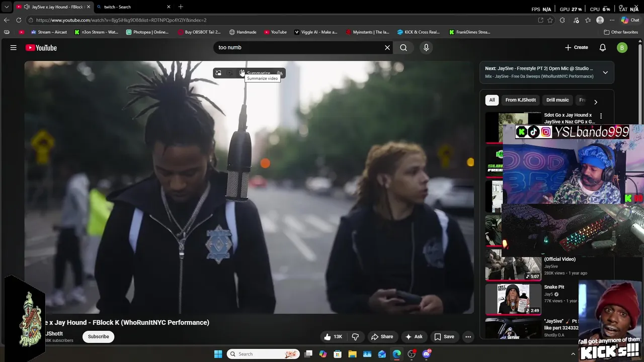The height and width of the screenshot is (362, 644).
Task: Save the video to a playlist
Action: click(444, 337)
